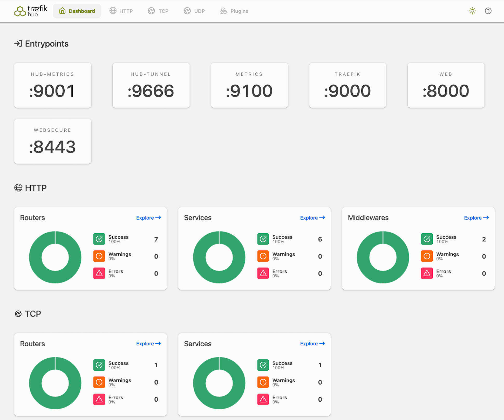This screenshot has width=504, height=420.
Task: Click the green donut chart in HTTP Services
Action: click(219, 257)
